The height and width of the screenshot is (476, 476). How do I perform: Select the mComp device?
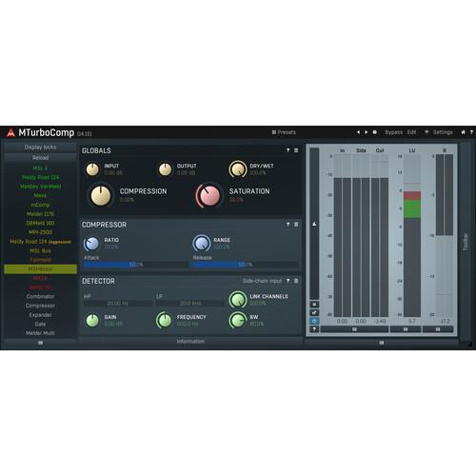tap(40, 205)
